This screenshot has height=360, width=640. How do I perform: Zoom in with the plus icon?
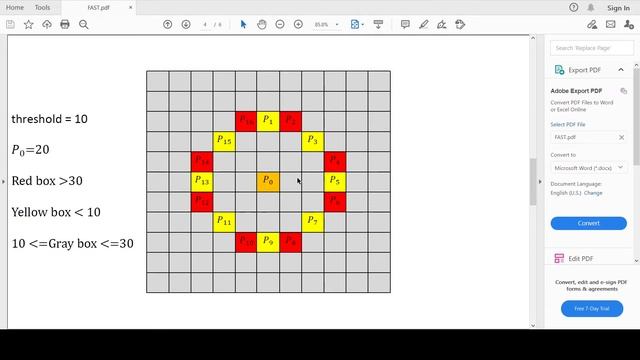(298, 24)
